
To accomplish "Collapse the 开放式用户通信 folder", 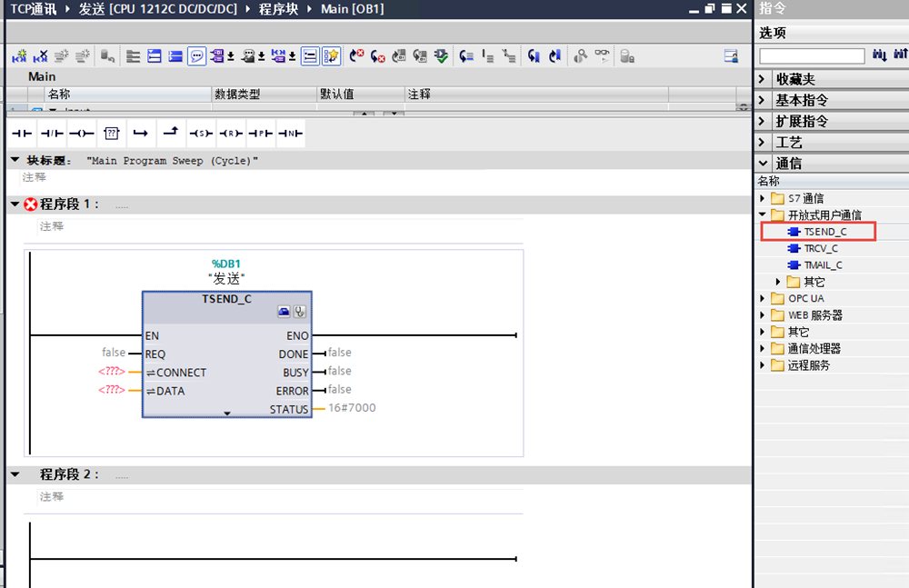I will (x=763, y=215).
